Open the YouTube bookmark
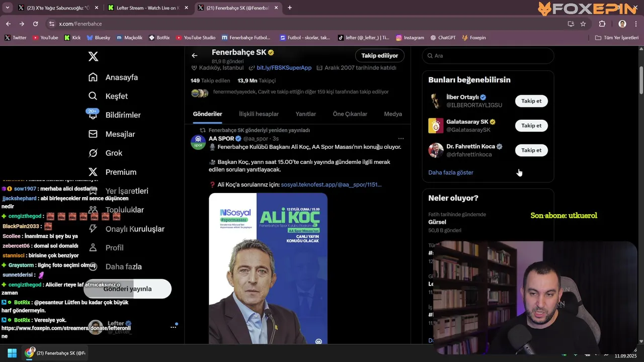This screenshot has width=644, height=362. (45, 38)
